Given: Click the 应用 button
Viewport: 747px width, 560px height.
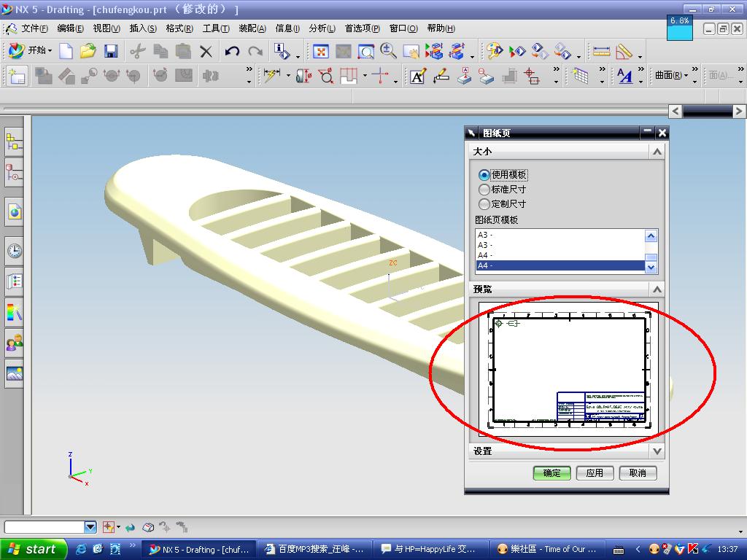Looking at the screenshot, I should click(x=595, y=472).
